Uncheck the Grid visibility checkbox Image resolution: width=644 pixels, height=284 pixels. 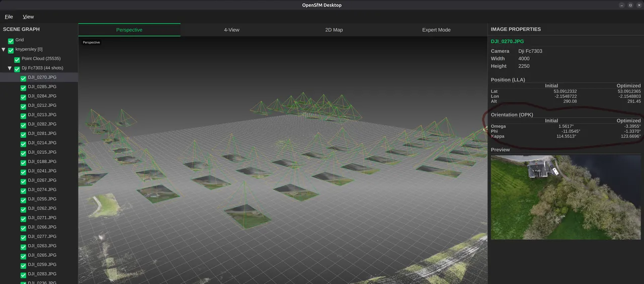[x=11, y=41]
